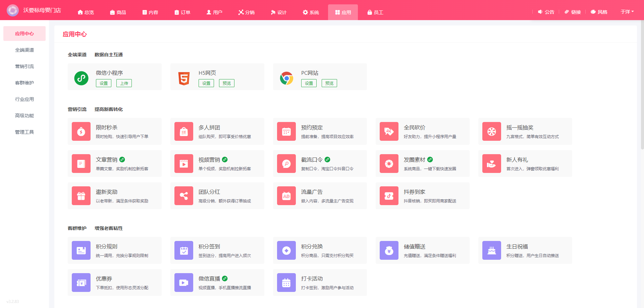Open the 团队分红 share icon
Screen dimensions: 644x308
click(184, 196)
